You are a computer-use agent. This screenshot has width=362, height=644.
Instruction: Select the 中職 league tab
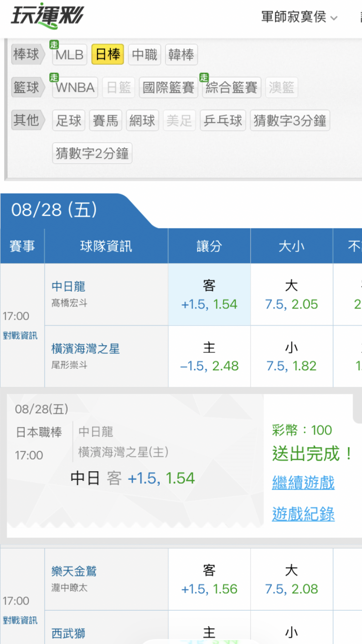pos(145,55)
